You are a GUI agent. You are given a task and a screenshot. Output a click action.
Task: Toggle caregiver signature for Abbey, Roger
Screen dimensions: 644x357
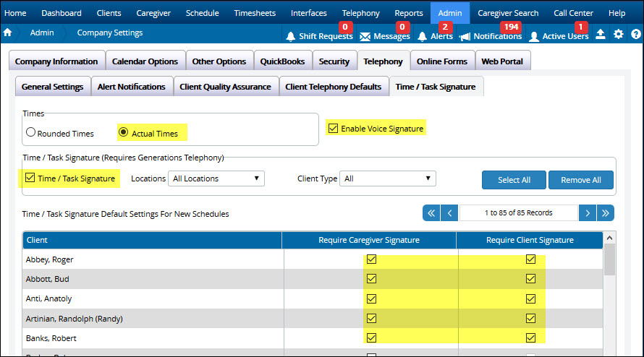click(372, 259)
